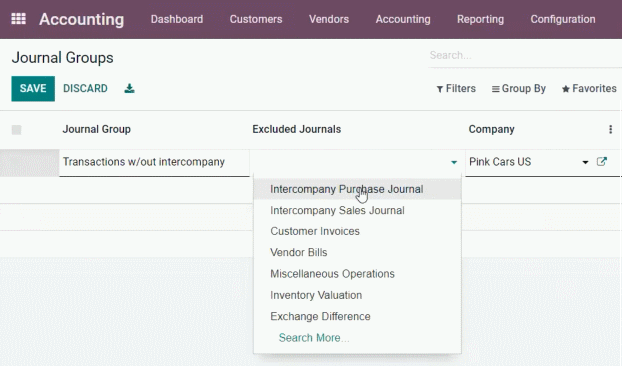Image resolution: width=622 pixels, height=366 pixels.
Task: Expand the Company field dropdown arrow
Action: click(585, 162)
